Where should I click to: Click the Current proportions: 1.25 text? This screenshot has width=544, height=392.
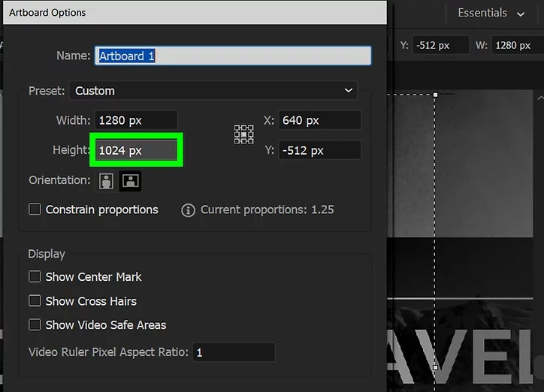267,210
